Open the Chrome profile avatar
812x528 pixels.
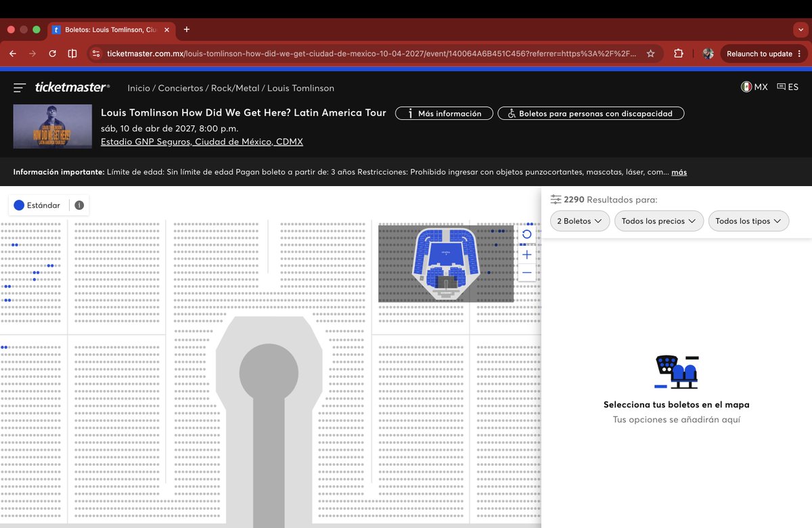click(708, 53)
